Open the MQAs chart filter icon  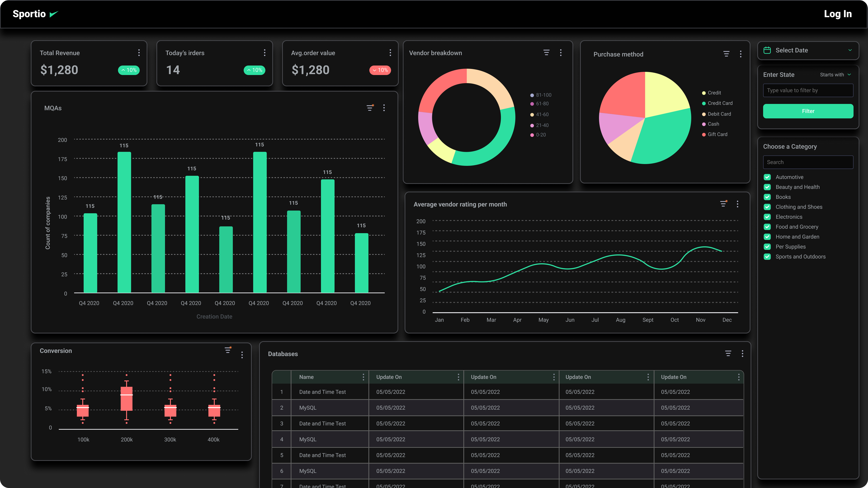370,108
